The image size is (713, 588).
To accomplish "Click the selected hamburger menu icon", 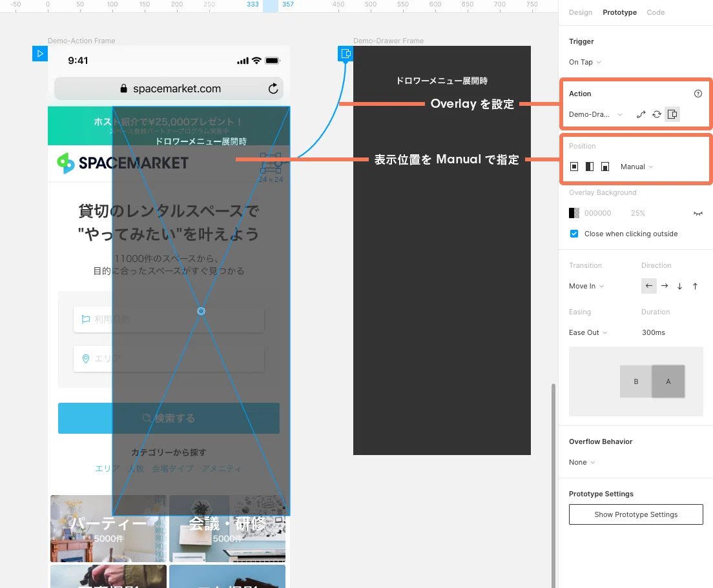I will [271, 163].
